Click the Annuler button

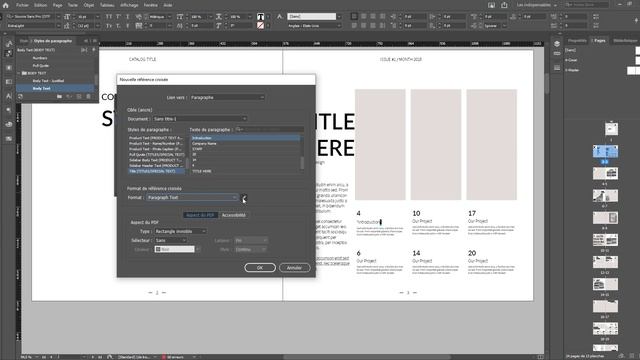click(x=294, y=268)
